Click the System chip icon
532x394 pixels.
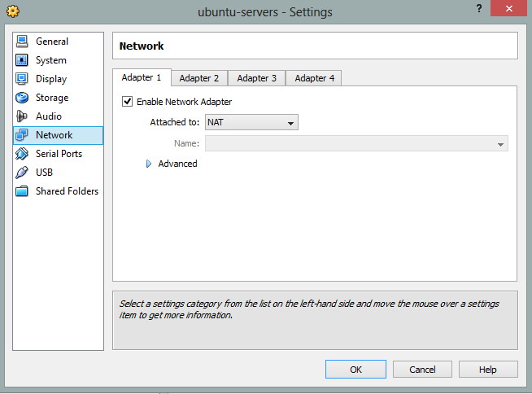click(22, 60)
